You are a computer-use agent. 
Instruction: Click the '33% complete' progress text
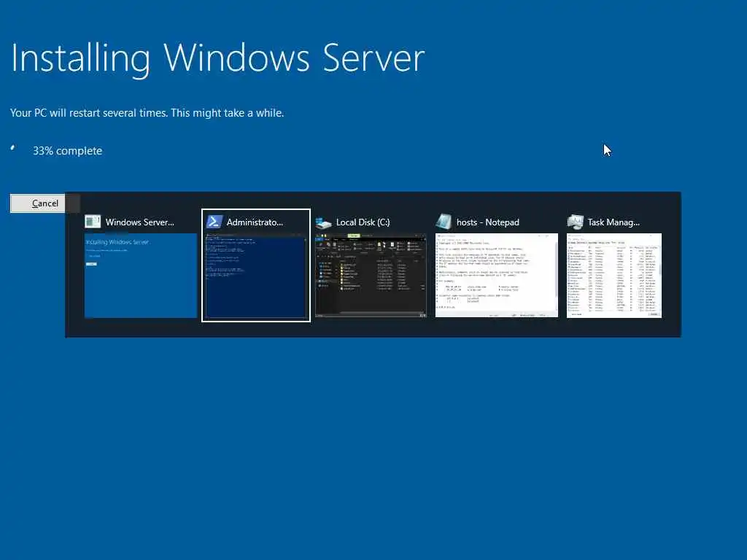point(68,151)
